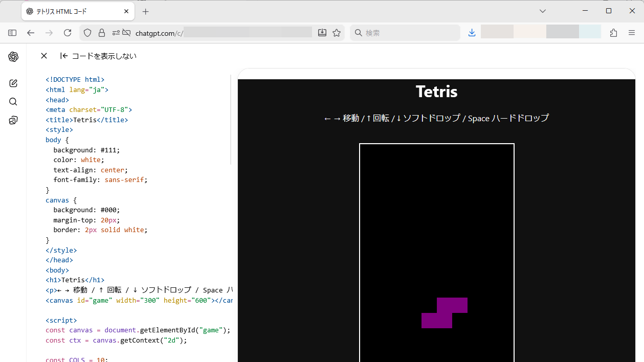Click the ChatGPT logo in the sidebar
This screenshot has width=644, height=362.
pos(13,57)
